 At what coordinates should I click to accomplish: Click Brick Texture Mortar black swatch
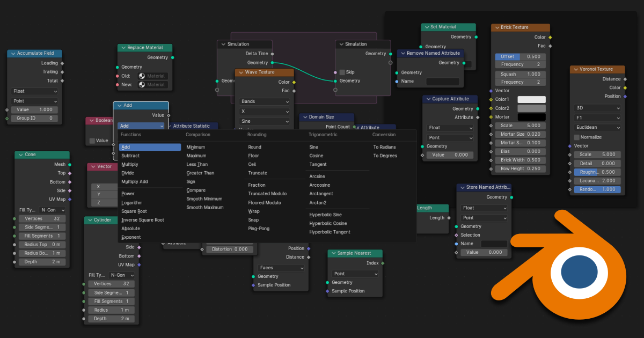[x=531, y=117]
